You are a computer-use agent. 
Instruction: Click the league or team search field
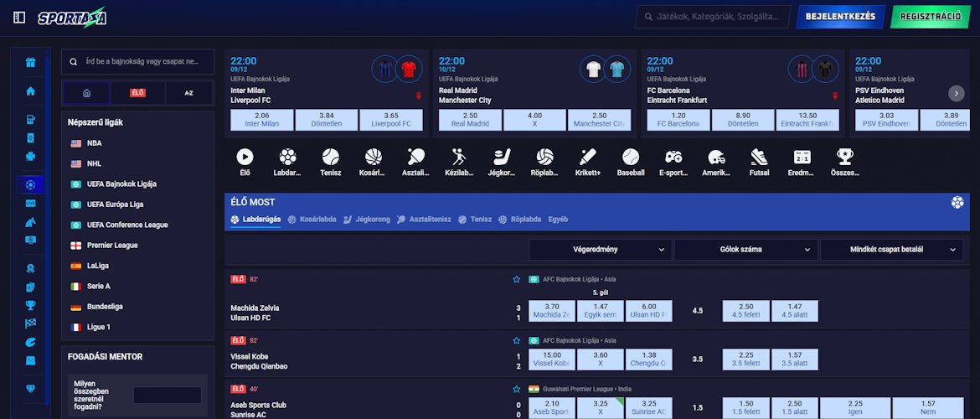point(138,62)
